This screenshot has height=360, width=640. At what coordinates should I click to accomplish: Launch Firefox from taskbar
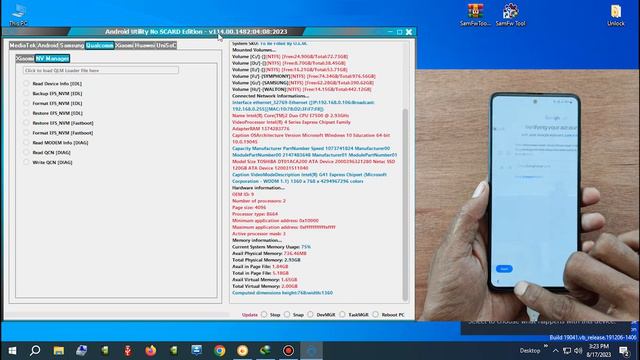click(x=151, y=351)
